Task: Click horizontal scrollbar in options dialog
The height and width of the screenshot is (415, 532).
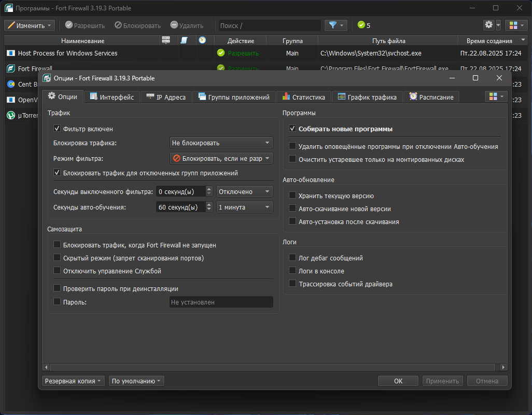Action: pyautogui.click(x=272, y=367)
